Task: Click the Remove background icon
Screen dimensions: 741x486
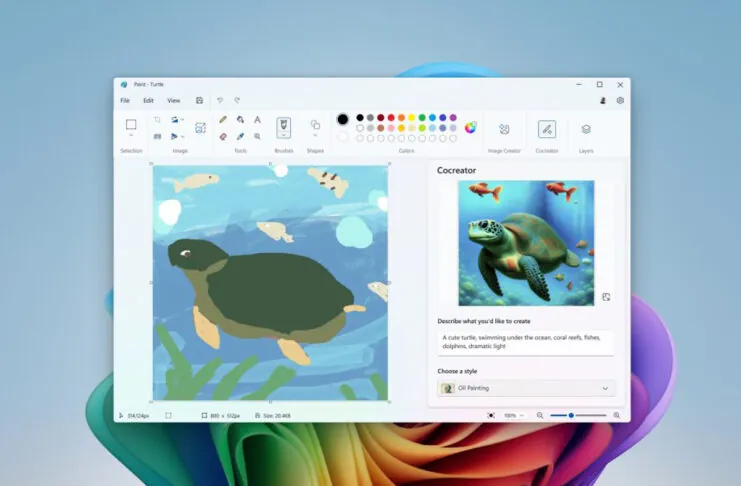Action: tap(200, 128)
